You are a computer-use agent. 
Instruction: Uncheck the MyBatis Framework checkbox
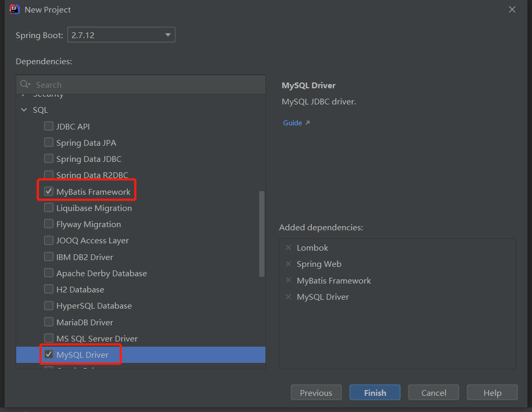tap(49, 192)
